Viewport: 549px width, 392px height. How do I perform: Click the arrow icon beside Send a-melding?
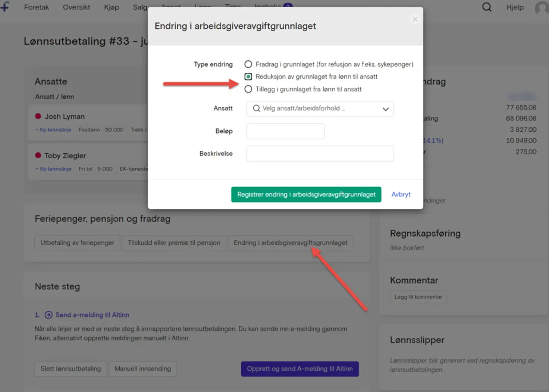(48, 315)
